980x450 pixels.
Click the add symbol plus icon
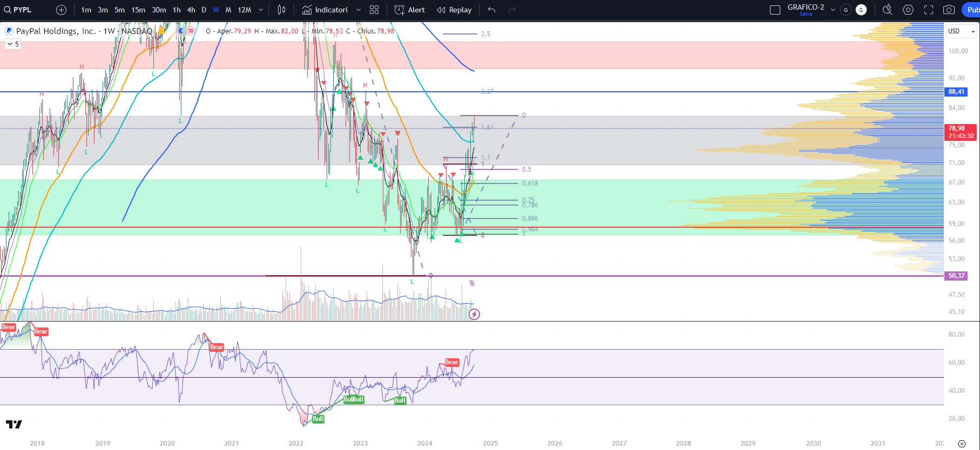coord(62,10)
